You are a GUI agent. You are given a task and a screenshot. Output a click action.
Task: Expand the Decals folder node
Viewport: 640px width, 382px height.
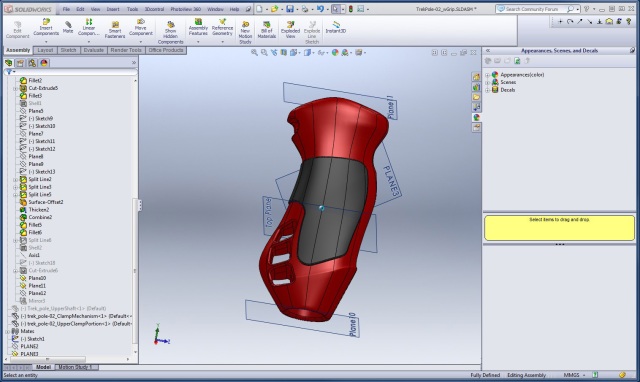tap(487, 90)
